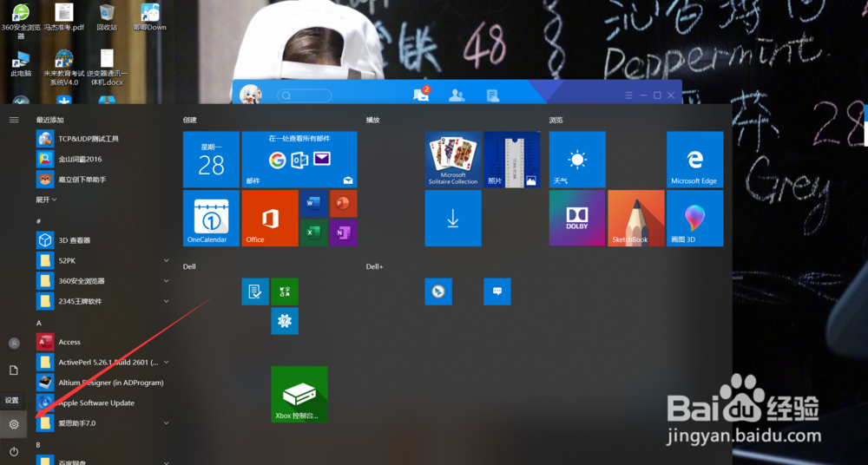This screenshot has height=465, width=868.
Task: Click the Dell+ cursor-arrow tile
Action: pyautogui.click(x=438, y=291)
